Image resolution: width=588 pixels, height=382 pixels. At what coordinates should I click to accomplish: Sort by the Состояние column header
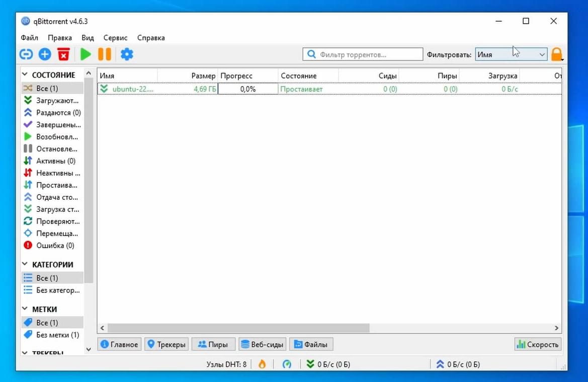tap(308, 76)
